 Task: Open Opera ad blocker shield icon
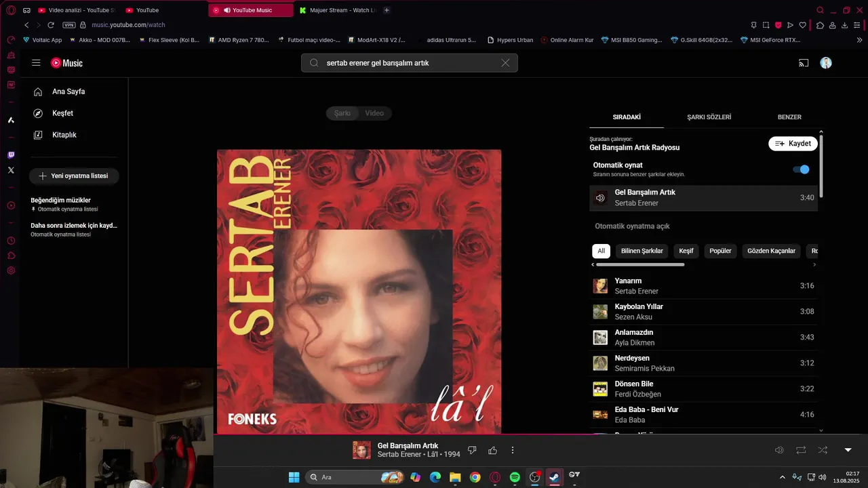[x=778, y=25]
